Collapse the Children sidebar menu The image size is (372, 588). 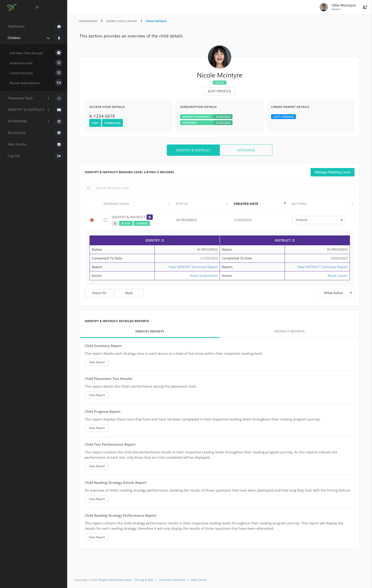pyautogui.click(x=48, y=38)
